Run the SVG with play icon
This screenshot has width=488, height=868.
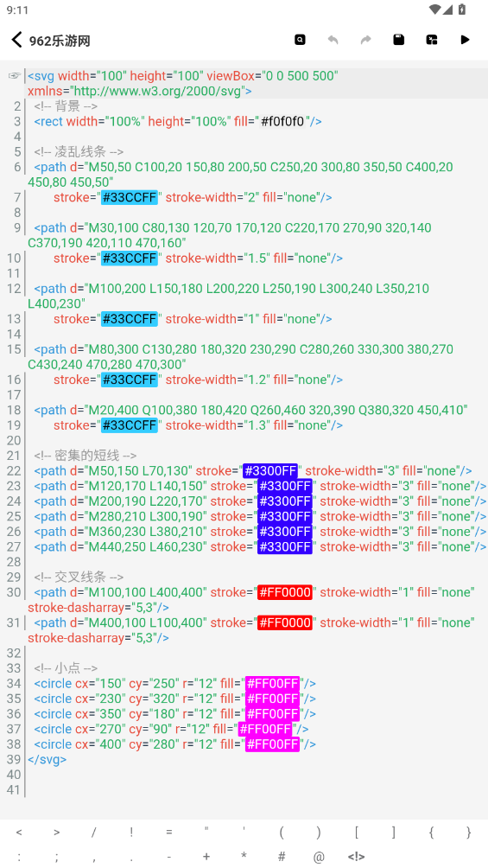pyautogui.click(x=465, y=40)
